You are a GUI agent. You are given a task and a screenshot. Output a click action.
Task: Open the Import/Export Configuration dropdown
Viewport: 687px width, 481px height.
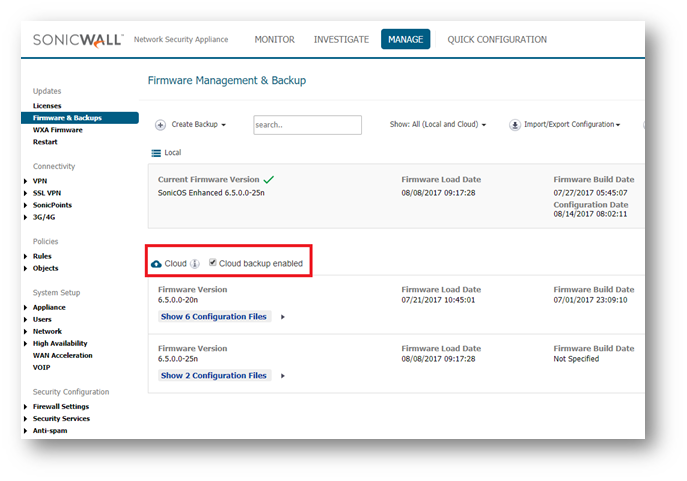[x=571, y=125]
